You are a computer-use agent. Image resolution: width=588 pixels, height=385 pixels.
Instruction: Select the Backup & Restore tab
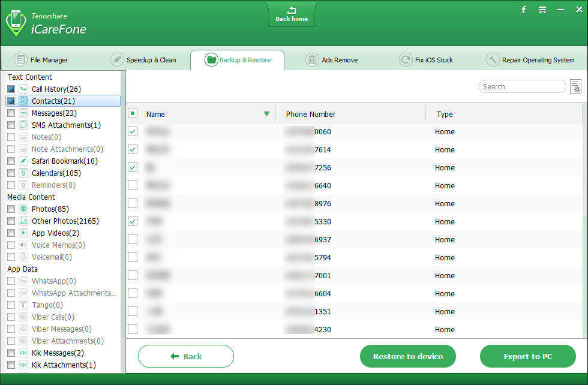(238, 59)
